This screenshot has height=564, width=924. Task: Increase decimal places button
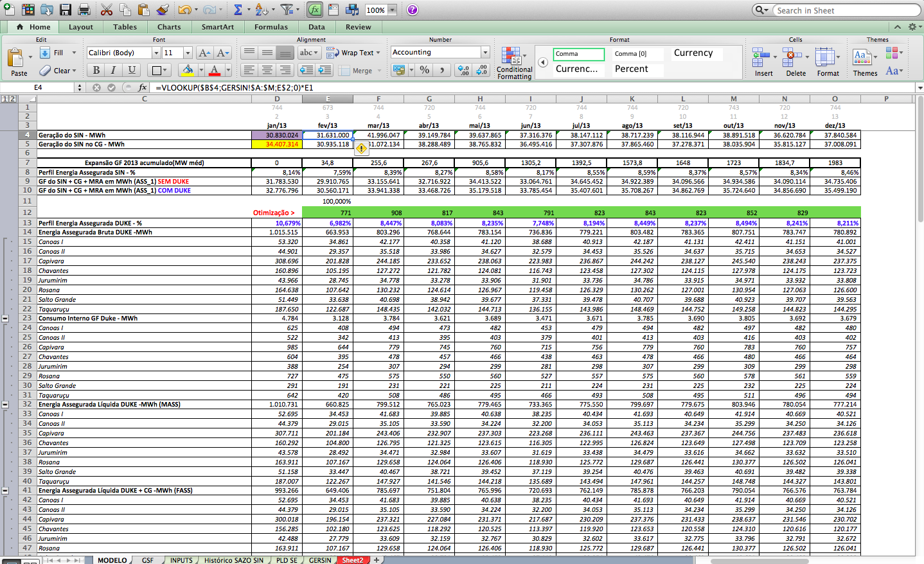[463, 70]
